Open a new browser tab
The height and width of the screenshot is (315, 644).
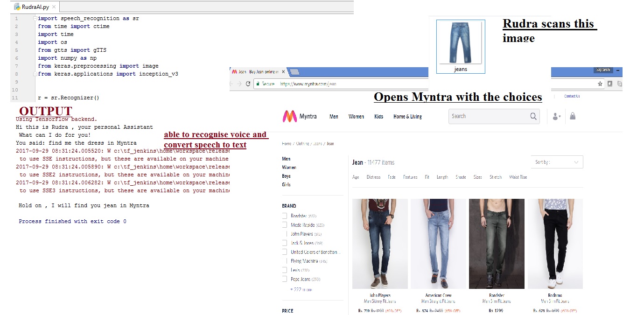(294, 72)
